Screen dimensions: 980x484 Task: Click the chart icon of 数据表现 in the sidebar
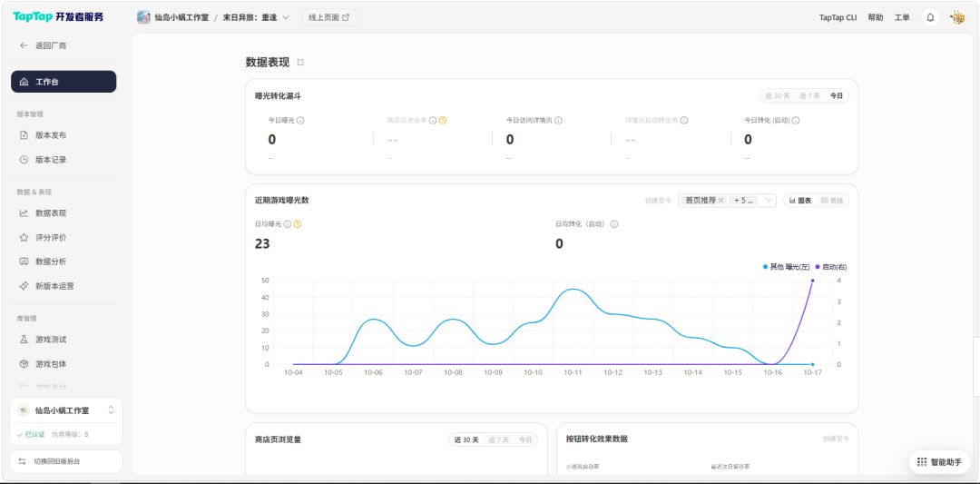pos(24,213)
